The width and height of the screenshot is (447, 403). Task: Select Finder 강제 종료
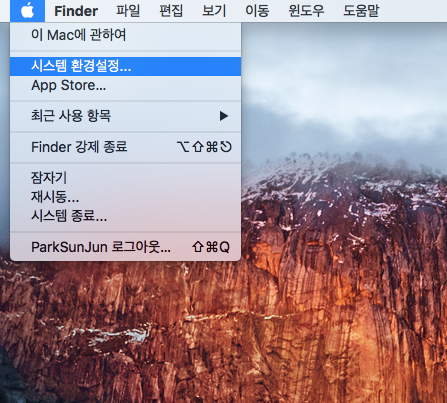click(126, 147)
